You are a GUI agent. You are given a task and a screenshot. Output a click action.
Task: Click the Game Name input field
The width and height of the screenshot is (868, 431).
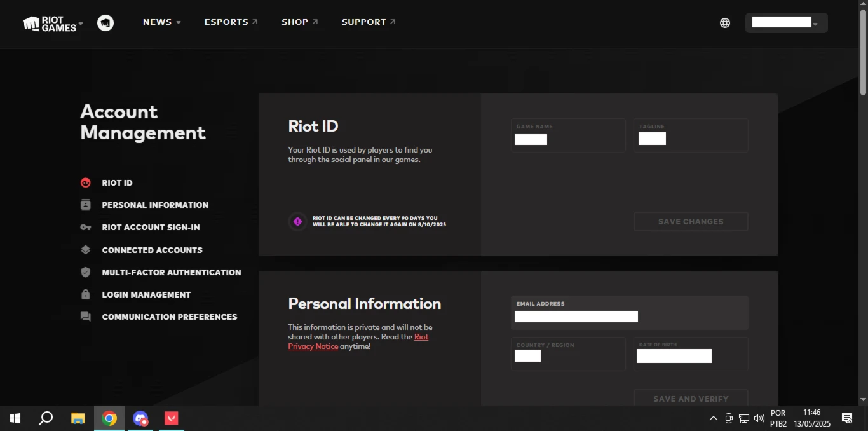coord(568,135)
